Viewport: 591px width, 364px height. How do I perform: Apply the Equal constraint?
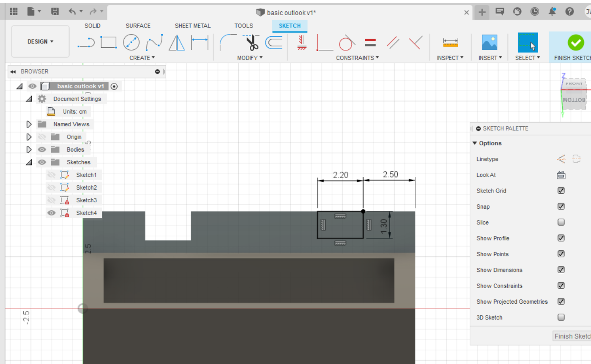[370, 42]
